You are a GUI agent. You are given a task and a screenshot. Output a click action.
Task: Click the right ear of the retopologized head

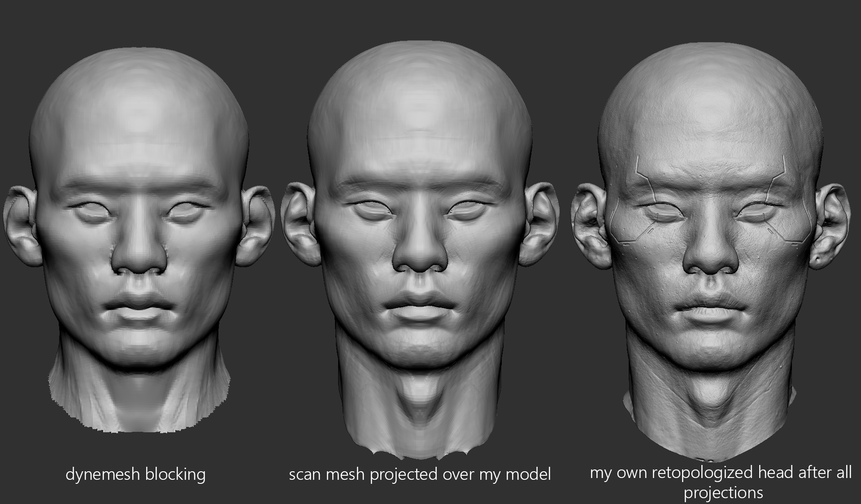tap(833, 226)
